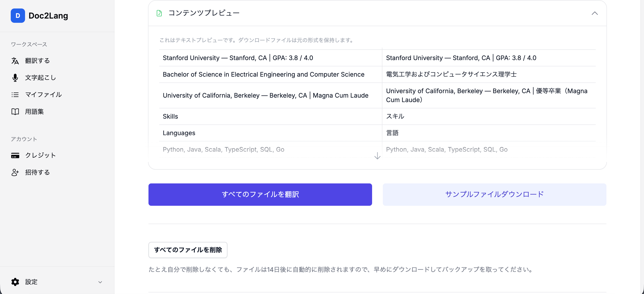The width and height of the screenshot is (644, 294).
Task: Click the すべてのファイルを翻訳 button
Action: (260, 195)
